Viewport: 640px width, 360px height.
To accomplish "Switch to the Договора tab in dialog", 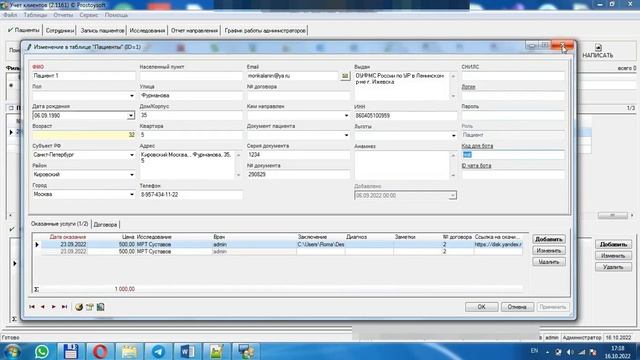I will tap(105, 224).
